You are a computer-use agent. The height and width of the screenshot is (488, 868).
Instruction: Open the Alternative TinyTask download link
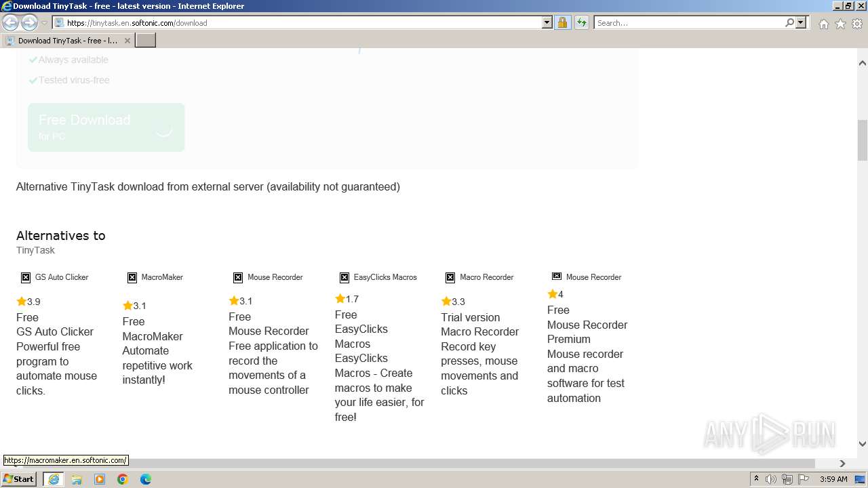[208, 187]
